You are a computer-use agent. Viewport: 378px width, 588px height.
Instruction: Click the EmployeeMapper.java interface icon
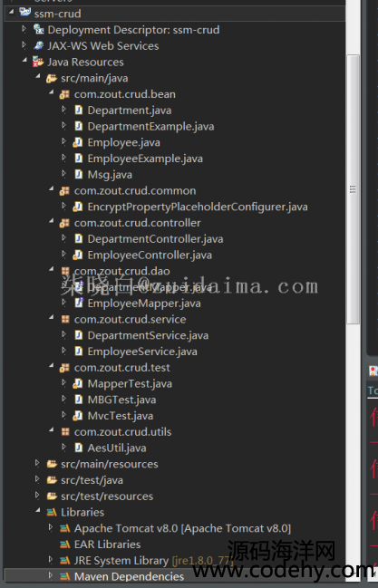click(79, 303)
